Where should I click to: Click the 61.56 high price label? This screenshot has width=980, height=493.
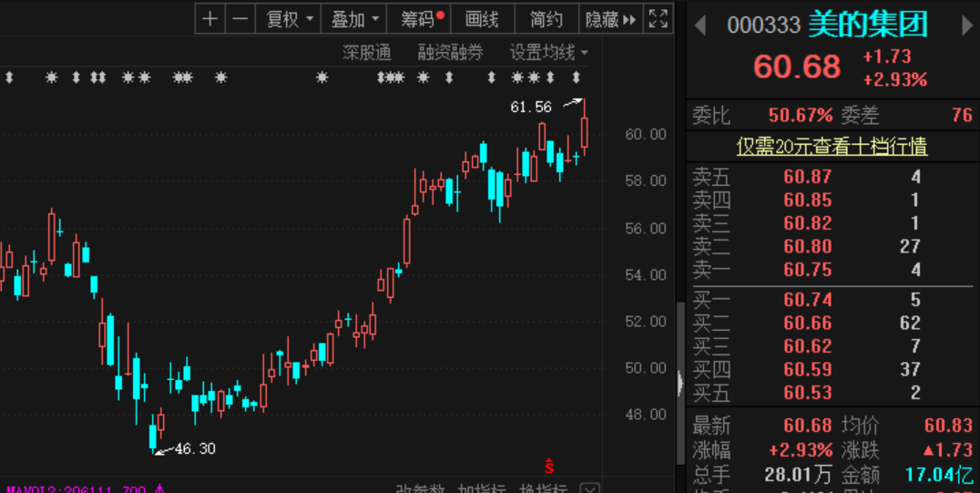(x=531, y=107)
